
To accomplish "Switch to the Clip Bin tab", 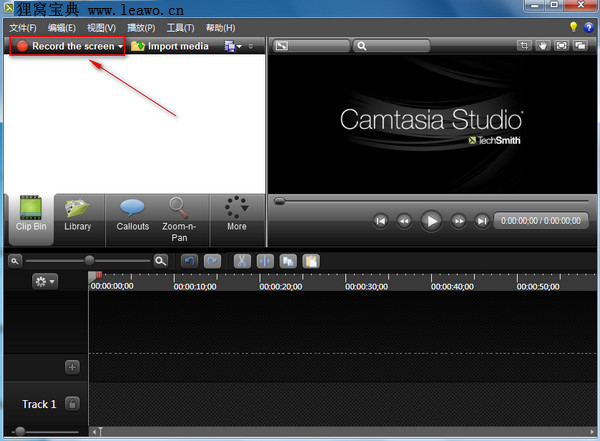I will click(31, 219).
